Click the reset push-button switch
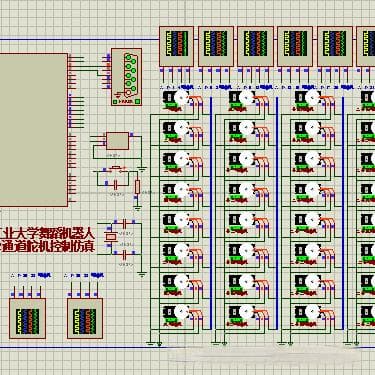The width and height of the screenshot is (375, 375). [x=116, y=168]
